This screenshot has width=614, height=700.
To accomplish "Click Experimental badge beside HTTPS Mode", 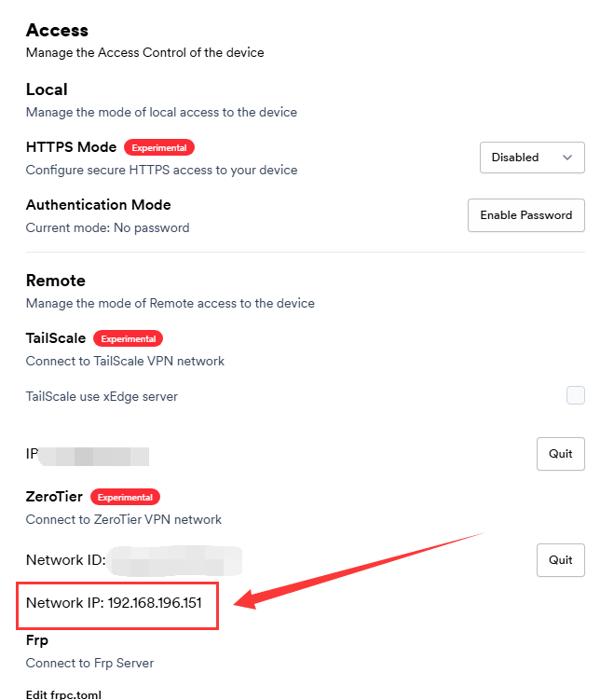I will point(159,147).
